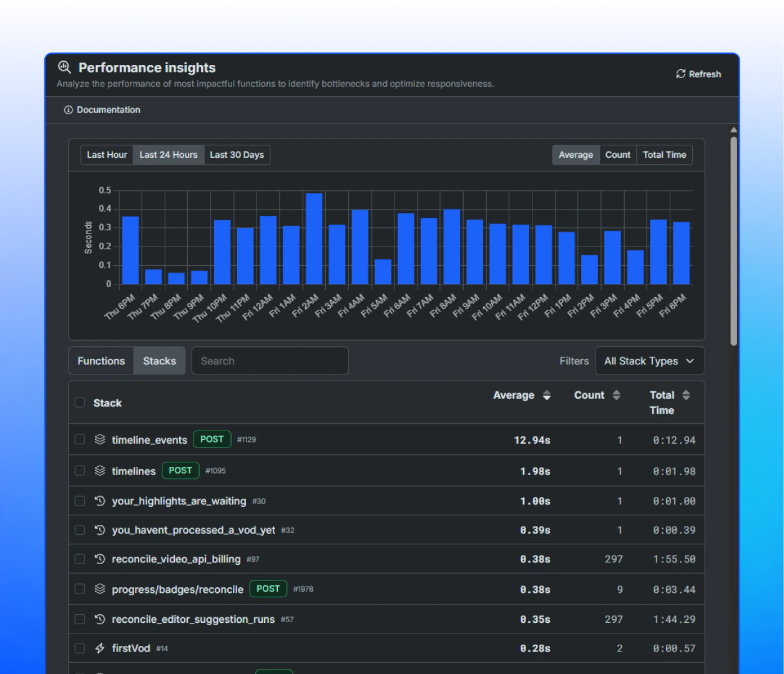Click the progress/badges/reconcile stack name
784x674 pixels.
(x=177, y=590)
